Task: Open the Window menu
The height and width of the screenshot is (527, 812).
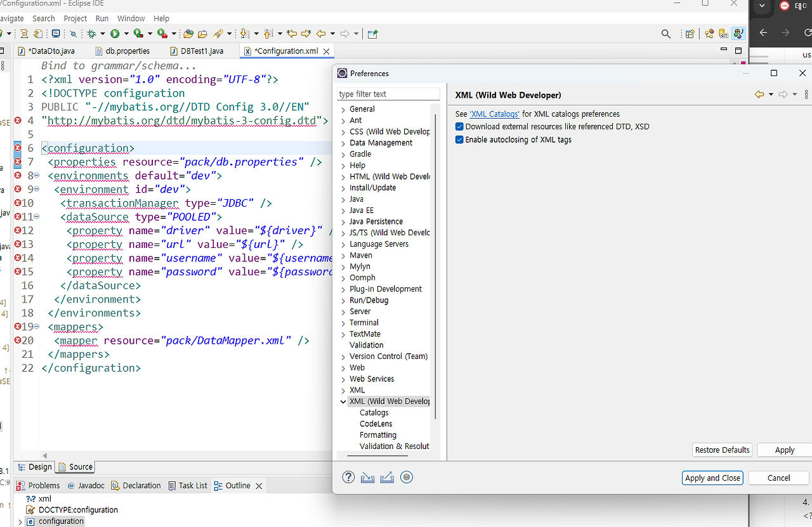Action: [x=131, y=18]
